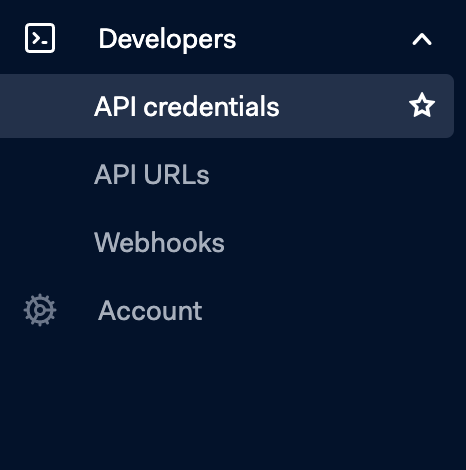Favorite API credentials with the star icon
466x470 pixels.
tap(422, 106)
